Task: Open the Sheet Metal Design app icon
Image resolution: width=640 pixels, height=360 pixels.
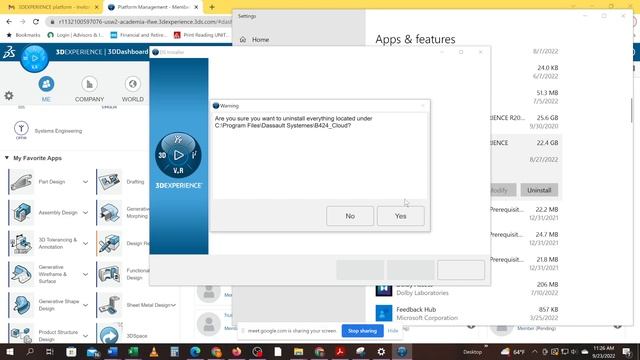Action: point(109,305)
